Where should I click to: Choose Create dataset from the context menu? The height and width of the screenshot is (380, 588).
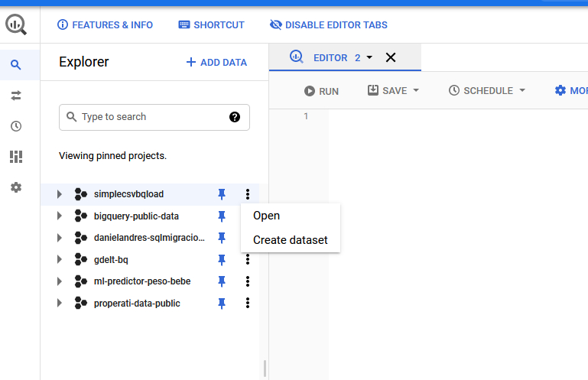pyautogui.click(x=291, y=240)
